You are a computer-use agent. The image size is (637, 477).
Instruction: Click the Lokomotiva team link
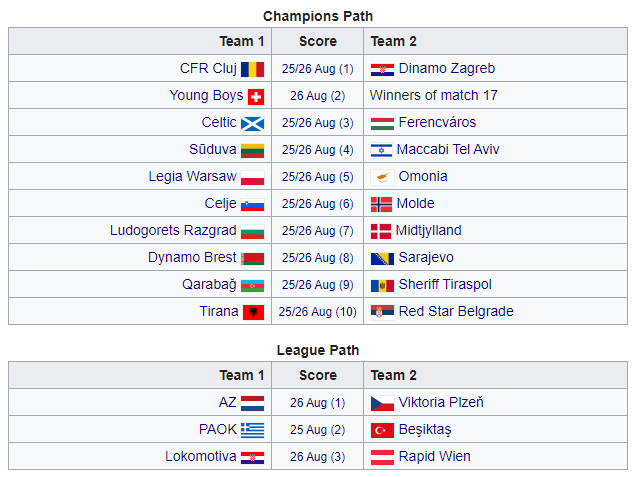coord(201,457)
